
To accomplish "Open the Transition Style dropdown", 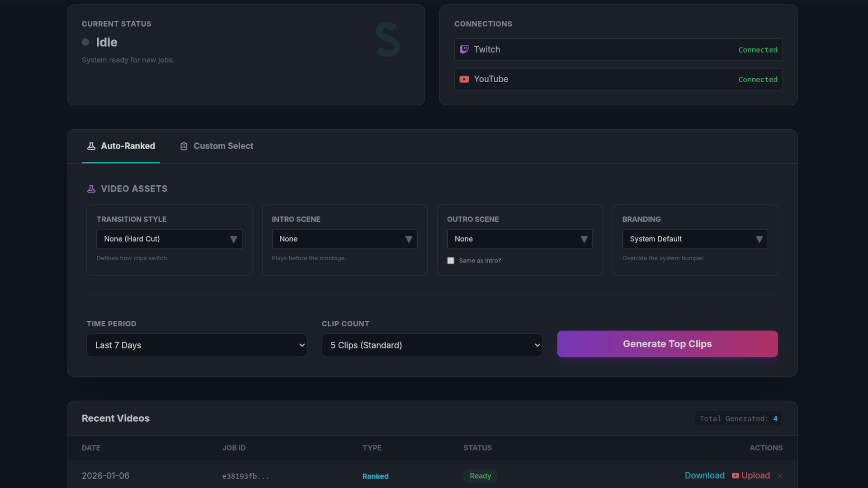I will point(170,239).
